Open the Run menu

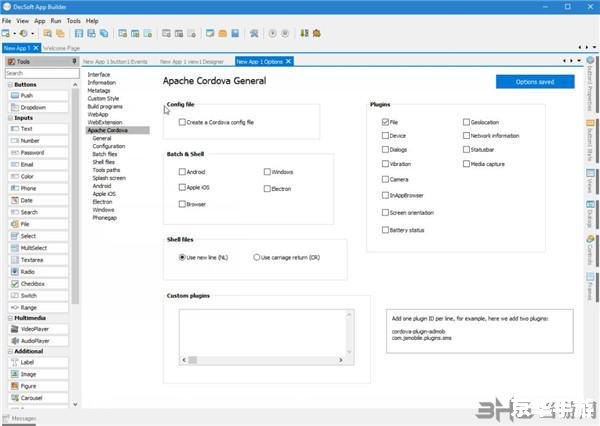56,21
